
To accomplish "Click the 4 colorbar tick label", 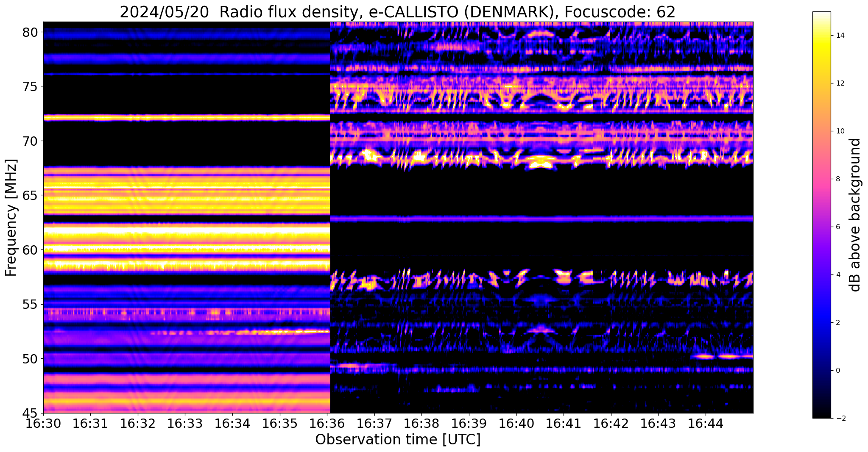I will (837, 275).
